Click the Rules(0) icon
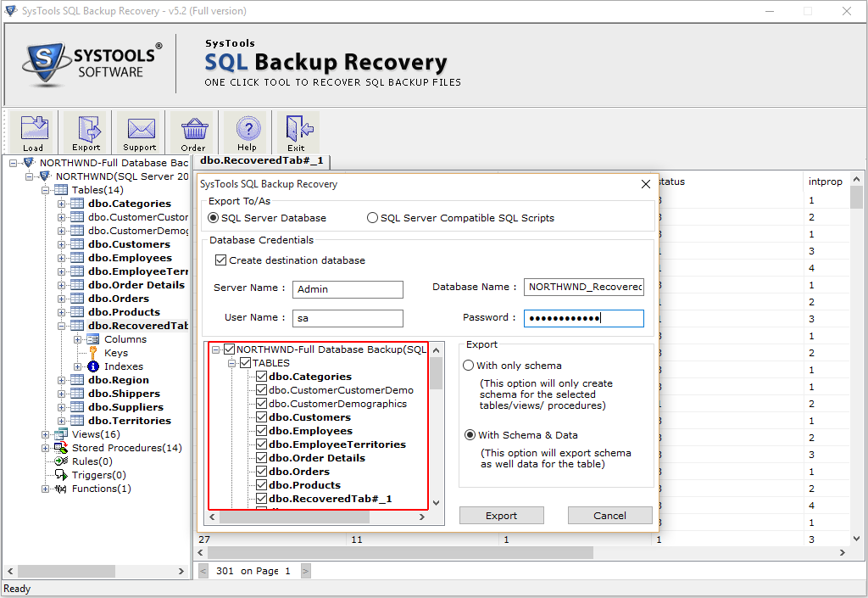Image resolution: width=868 pixels, height=598 pixels. pos(61,461)
